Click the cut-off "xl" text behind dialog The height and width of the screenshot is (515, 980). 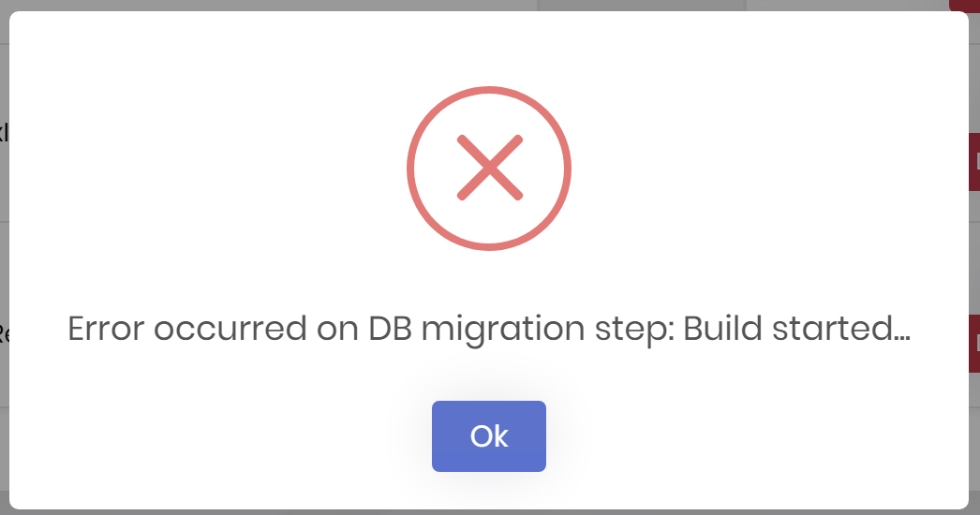click(x=4, y=132)
